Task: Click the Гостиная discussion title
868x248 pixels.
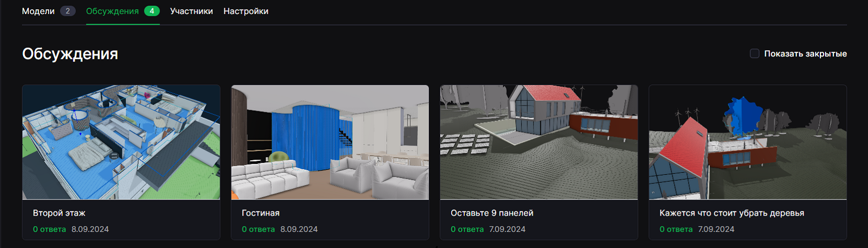Action: click(260, 213)
